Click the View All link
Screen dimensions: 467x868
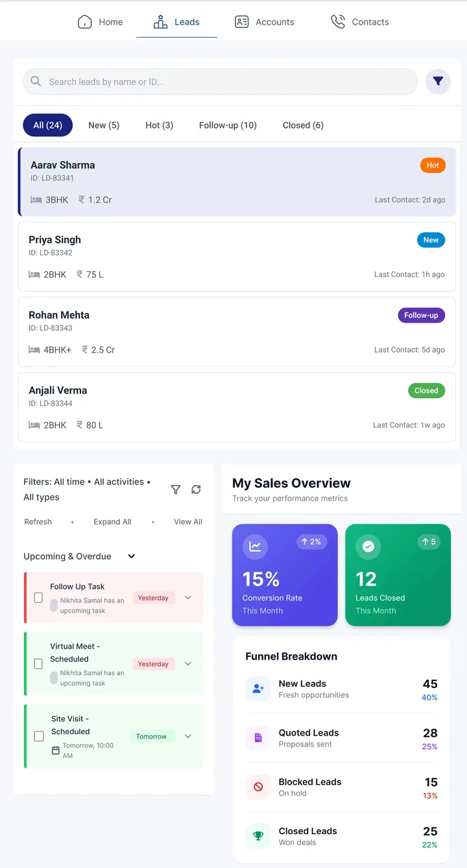(187, 521)
